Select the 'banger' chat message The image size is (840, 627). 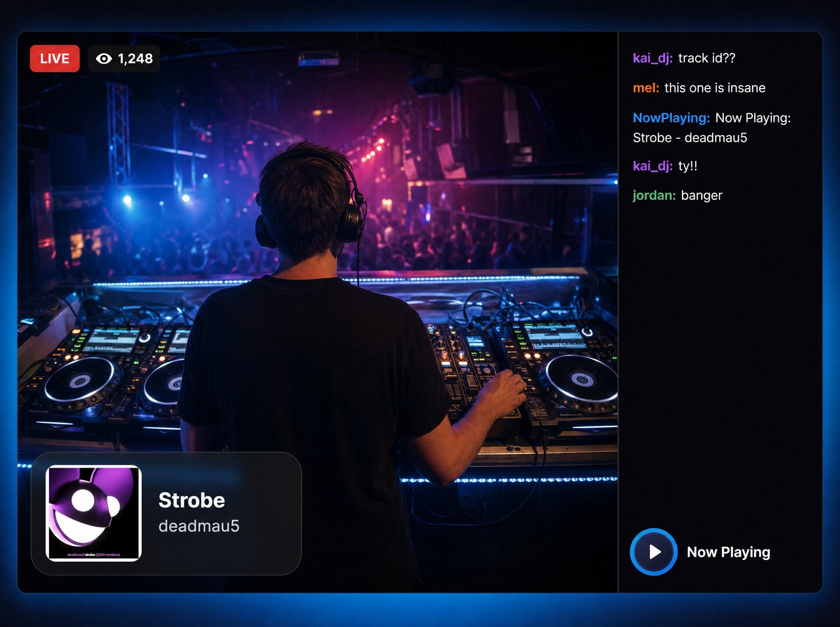tap(702, 195)
